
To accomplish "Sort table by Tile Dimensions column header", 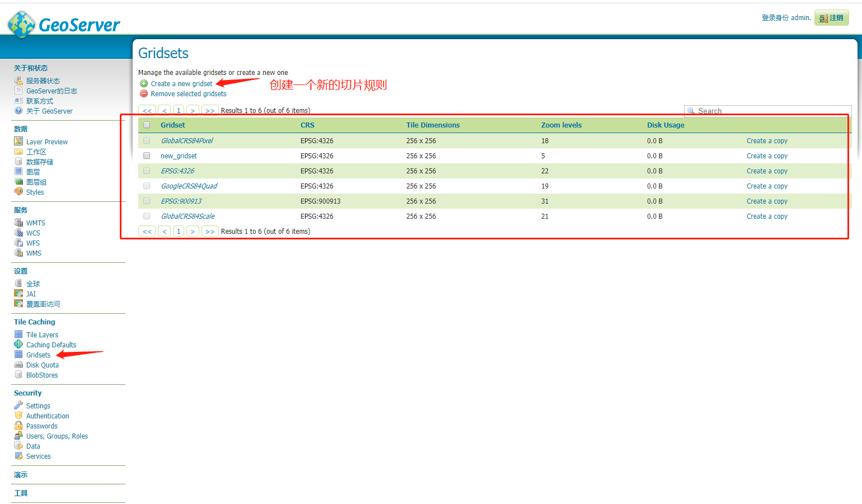I will coord(433,125).
